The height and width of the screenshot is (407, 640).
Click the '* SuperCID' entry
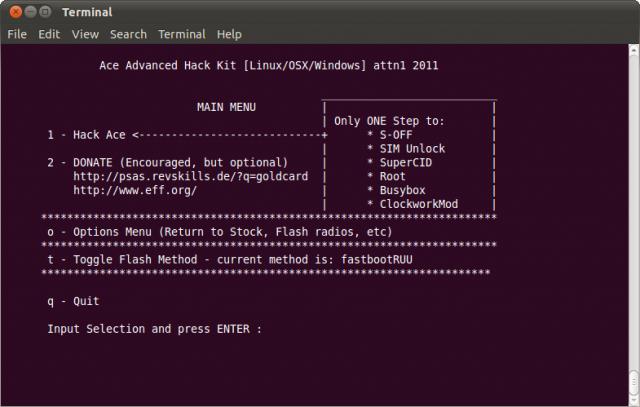click(x=400, y=162)
